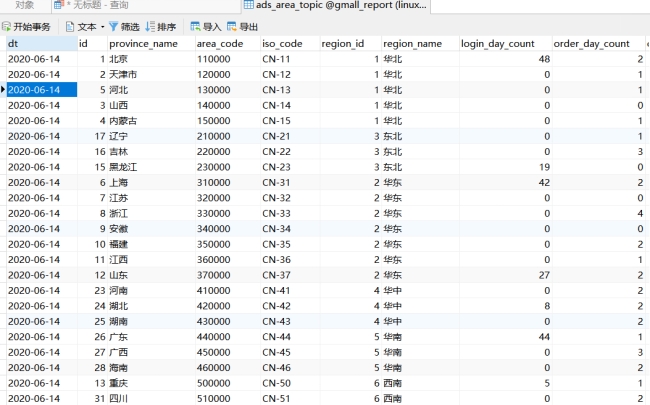This screenshot has width=650, height=405.
Task: Click the Filter (筛选) funnel icon
Action: pyautogui.click(x=113, y=26)
